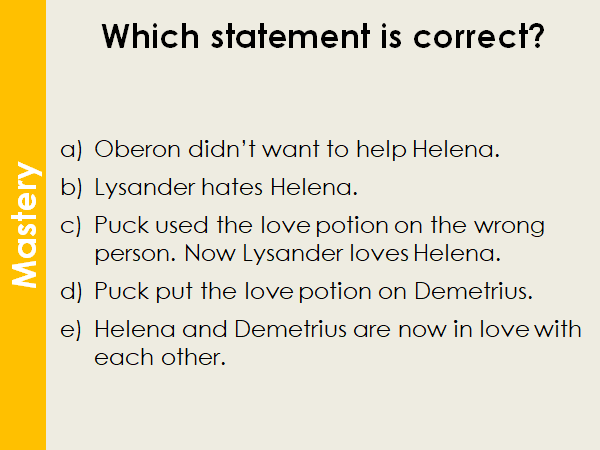Click the word "Puck" in option c
Image resolution: width=600 pixels, height=450 pixels.
(121, 225)
